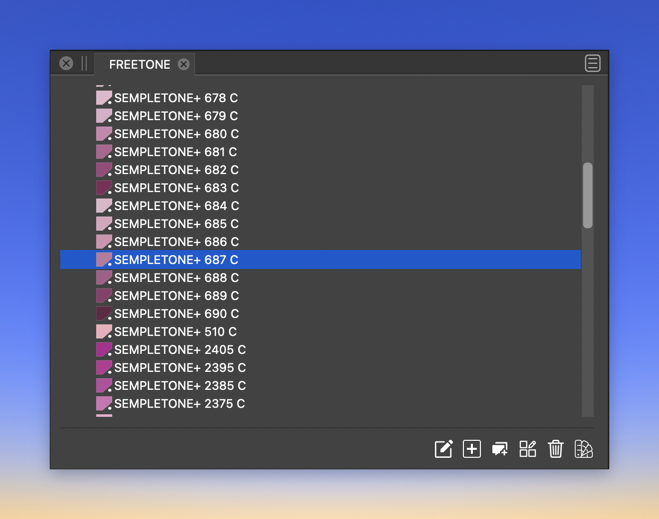Click the swatch list scrollbar thumb

tap(588, 195)
